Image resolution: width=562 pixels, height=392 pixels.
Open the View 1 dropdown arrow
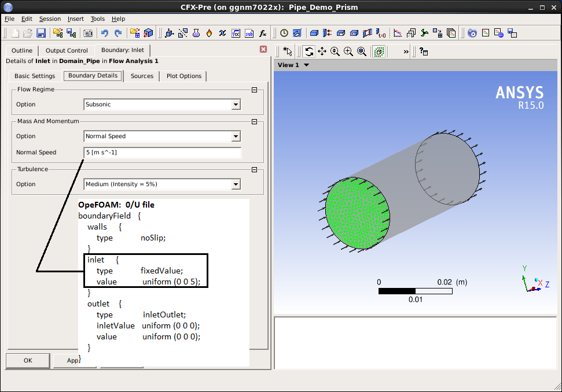pos(306,65)
